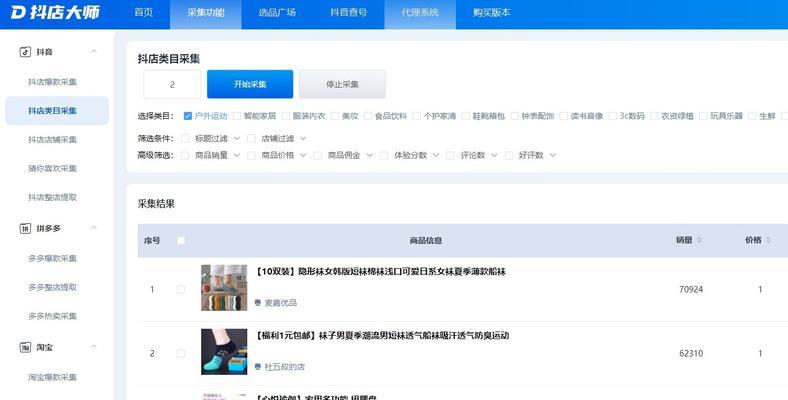
Task: Collapse the 抖音 sidebar group
Action: coord(94,51)
